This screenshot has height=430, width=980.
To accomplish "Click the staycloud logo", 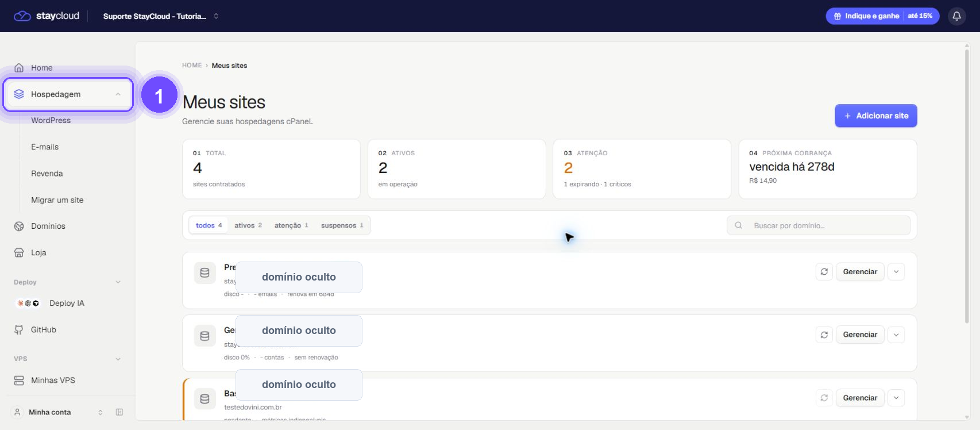I will pyautogui.click(x=47, y=16).
